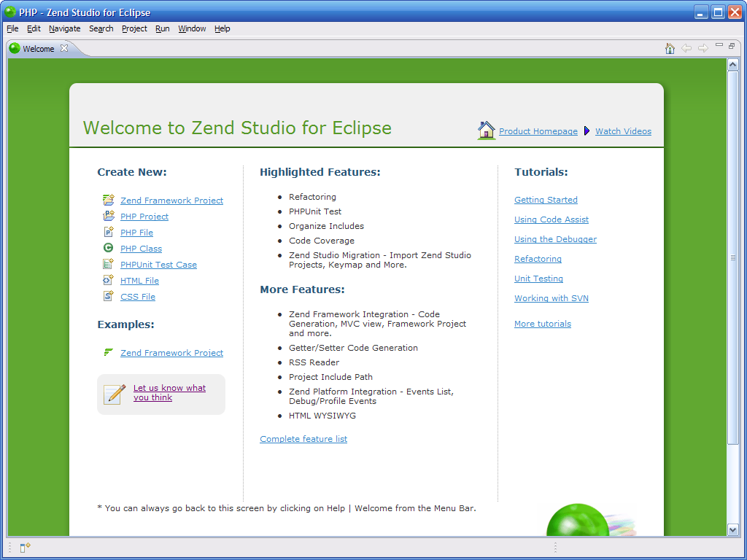Image resolution: width=747 pixels, height=560 pixels.
Task: Follow the PHP File link
Action: pyautogui.click(x=136, y=233)
